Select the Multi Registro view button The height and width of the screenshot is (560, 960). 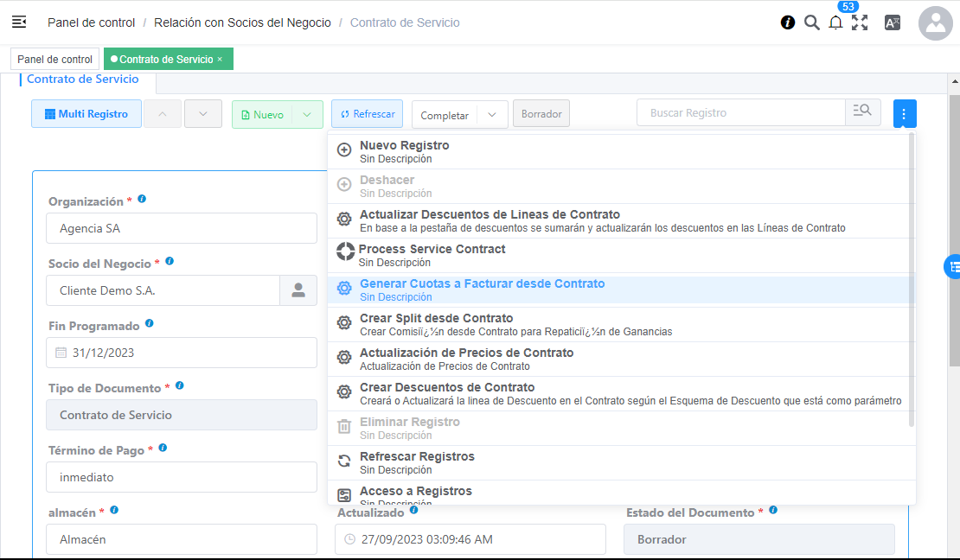click(x=86, y=113)
